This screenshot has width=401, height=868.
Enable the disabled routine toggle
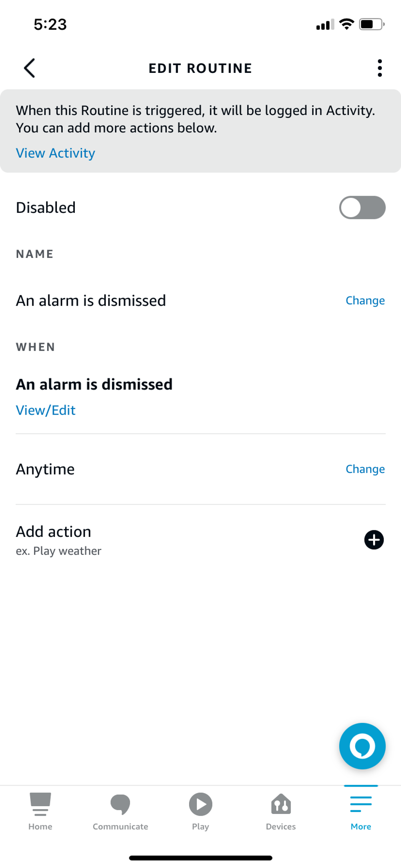point(362,207)
